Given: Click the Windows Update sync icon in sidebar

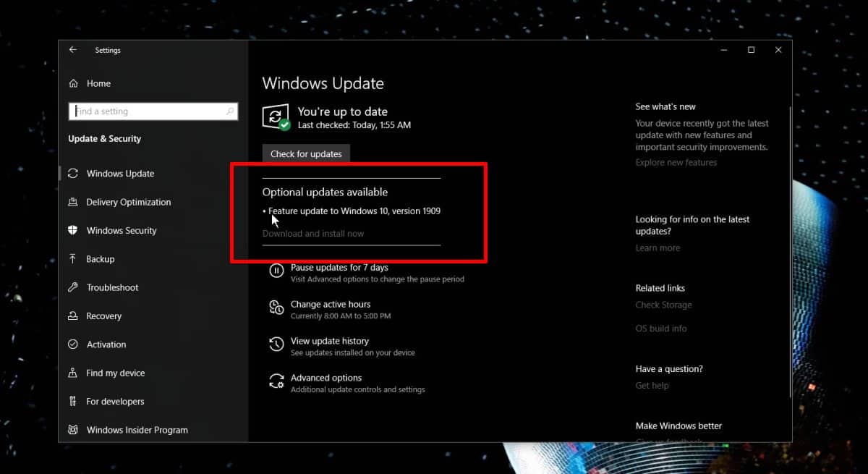Looking at the screenshot, I should click(73, 174).
